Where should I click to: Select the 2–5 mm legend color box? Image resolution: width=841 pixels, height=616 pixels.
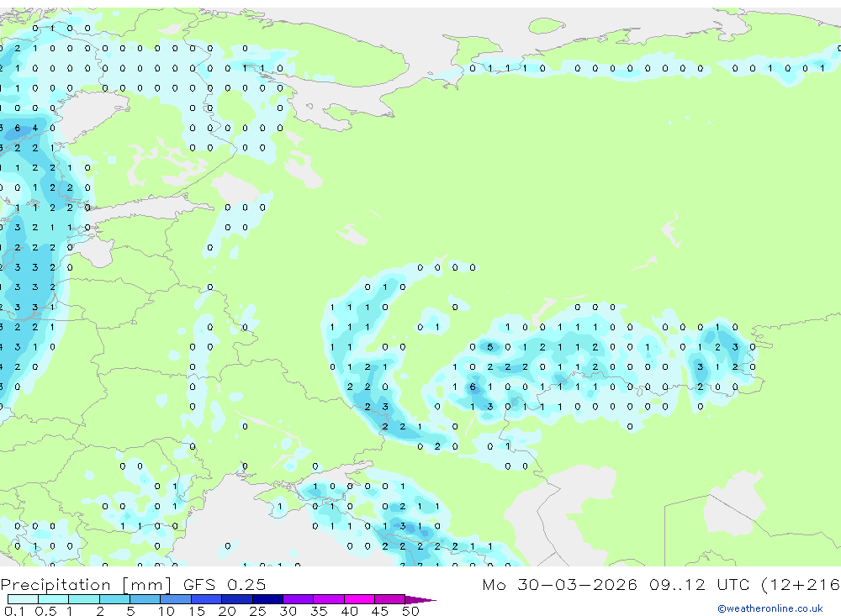point(114,599)
